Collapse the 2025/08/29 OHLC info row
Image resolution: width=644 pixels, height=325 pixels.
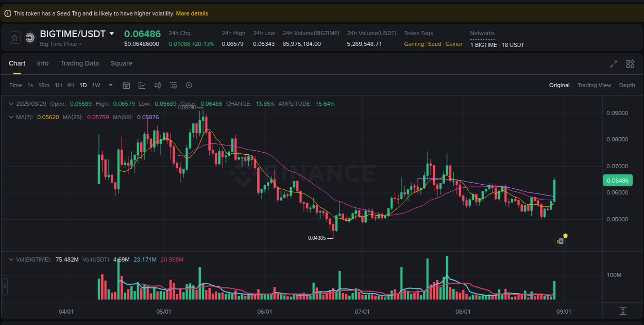click(10, 104)
